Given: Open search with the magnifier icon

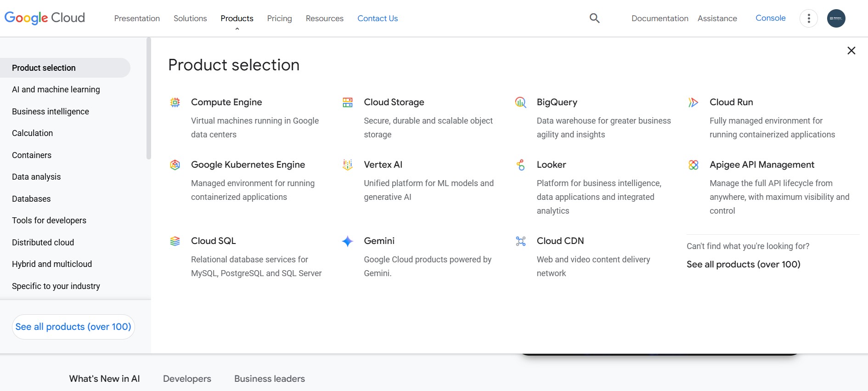Looking at the screenshot, I should click(594, 18).
